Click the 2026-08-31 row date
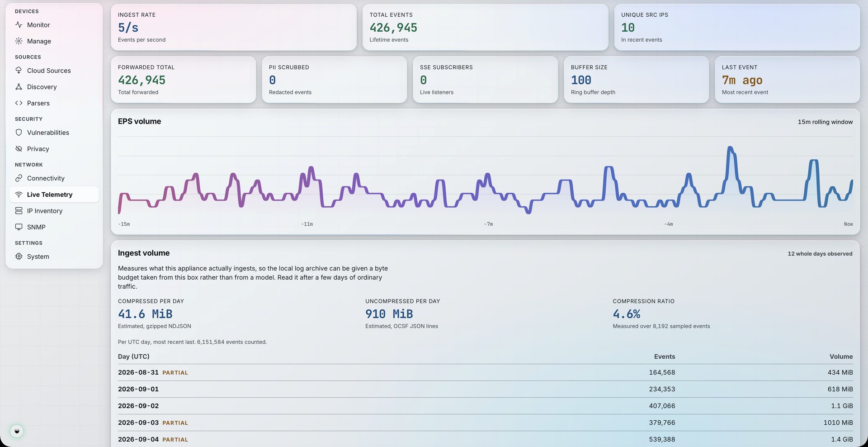Screen dimensions: 868x447 coord(138,372)
